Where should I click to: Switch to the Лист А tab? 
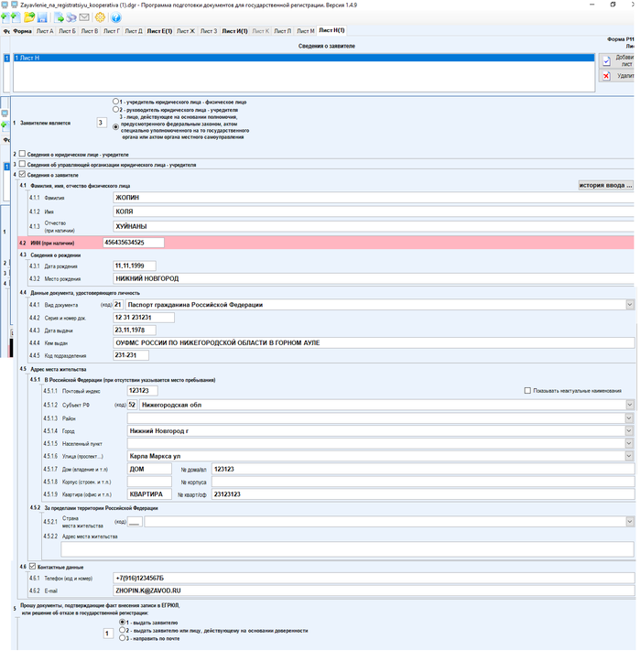[44, 31]
